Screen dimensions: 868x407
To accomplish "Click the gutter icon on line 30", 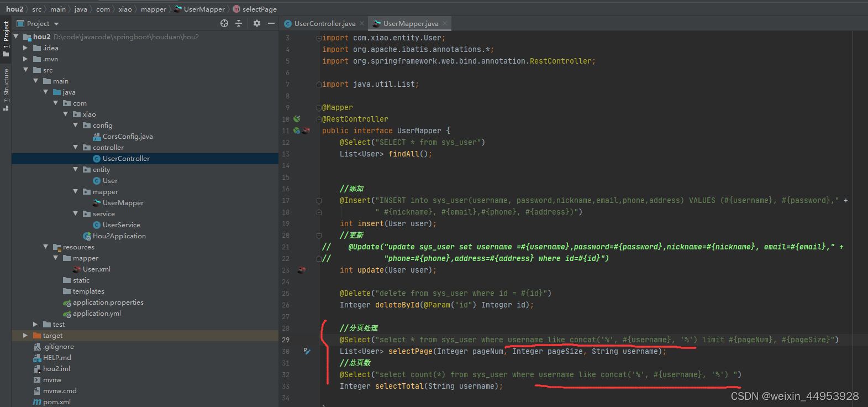I will click(x=307, y=351).
